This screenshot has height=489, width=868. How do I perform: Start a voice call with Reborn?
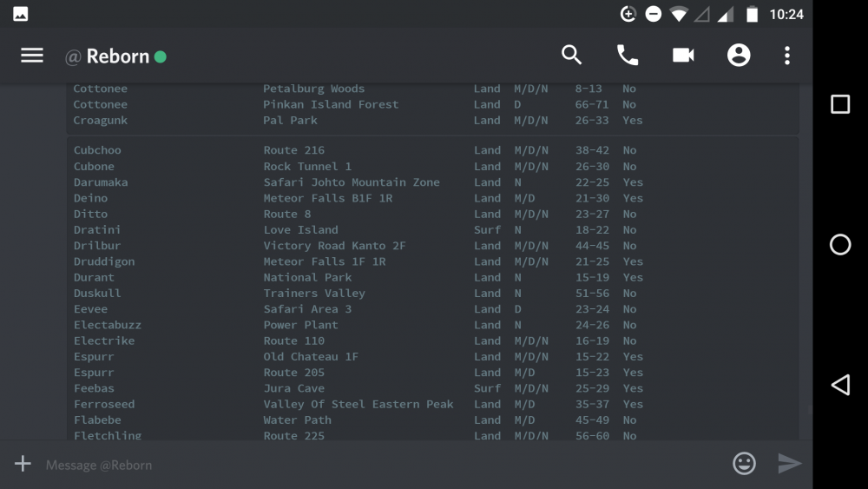tap(627, 56)
